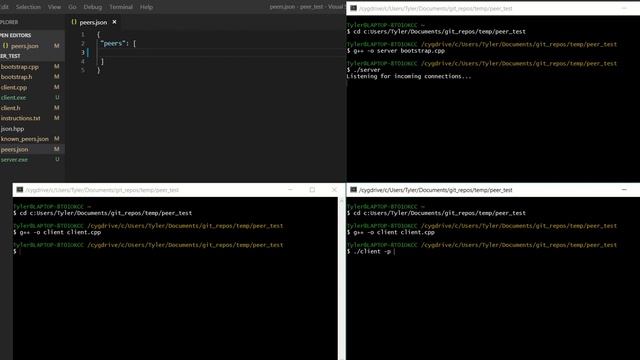The image size is (640, 360).
Task: Click line number 1 in the editor gutter
Action: click(83, 34)
